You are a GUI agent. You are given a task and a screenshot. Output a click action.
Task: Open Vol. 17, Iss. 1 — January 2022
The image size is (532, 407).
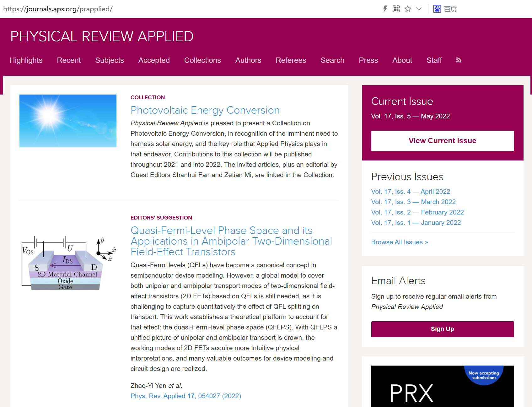[x=416, y=223]
